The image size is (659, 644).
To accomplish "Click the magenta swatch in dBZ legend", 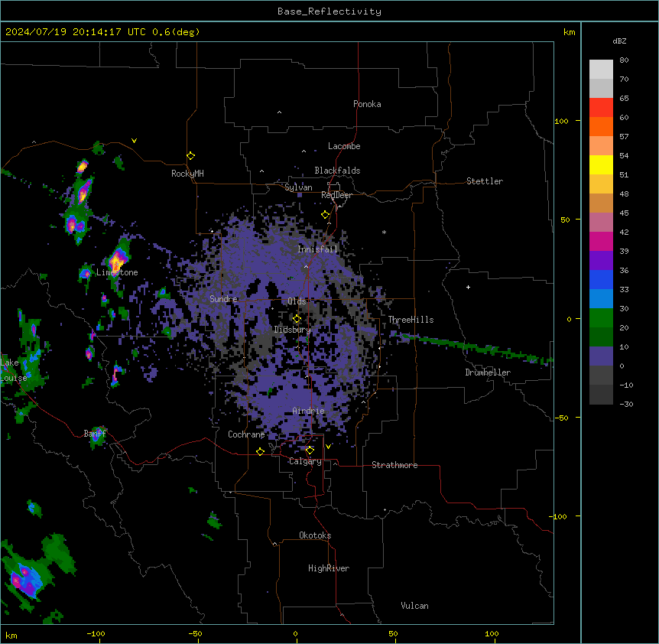I will pos(601,241).
